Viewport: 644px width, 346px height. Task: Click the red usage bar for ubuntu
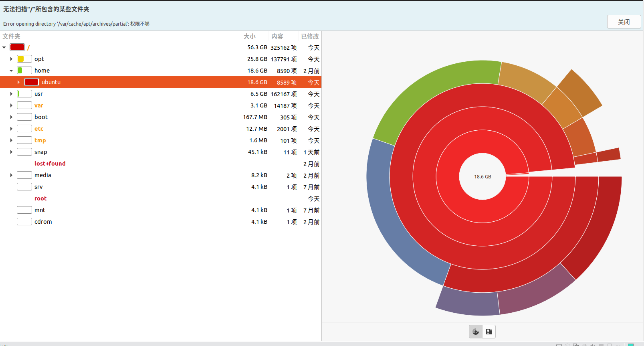click(x=32, y=82)
